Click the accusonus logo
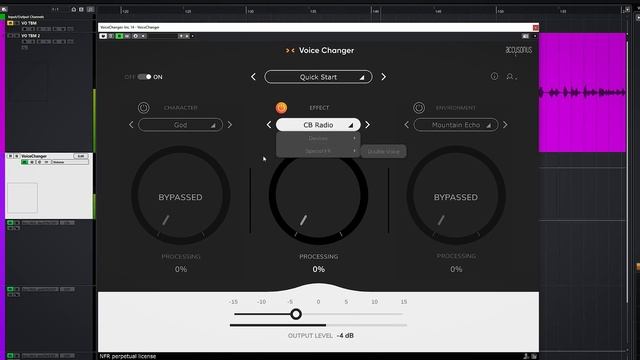The image size is (640, 360). coord(518,50)
